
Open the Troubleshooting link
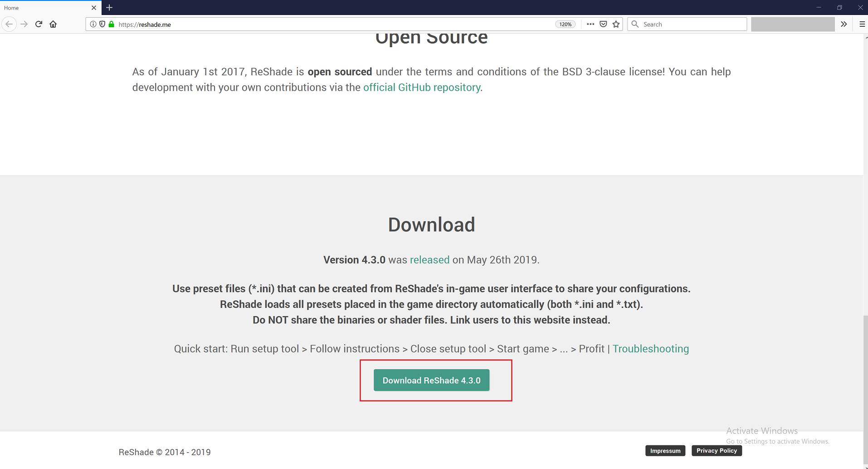651,349
